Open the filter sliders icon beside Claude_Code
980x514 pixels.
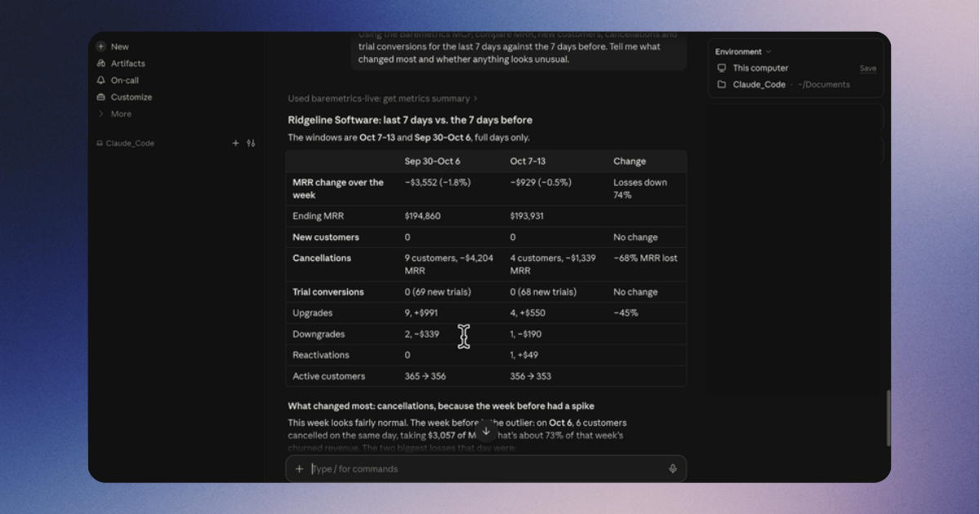coord(251,143)
